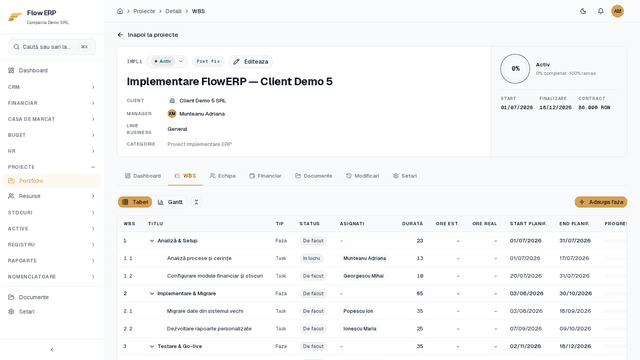
Task: Switch to the project Setari tab
Action: [x=405, y=176]
